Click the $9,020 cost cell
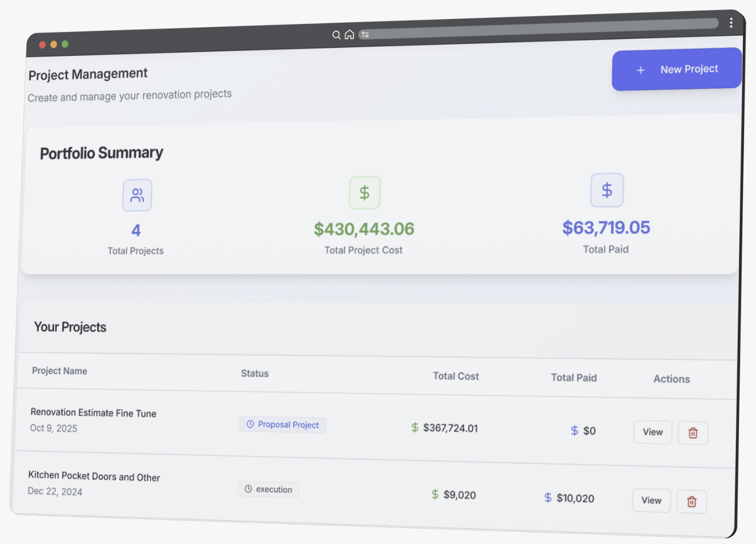This screenshot has height=544, width=756. (460, 495)
